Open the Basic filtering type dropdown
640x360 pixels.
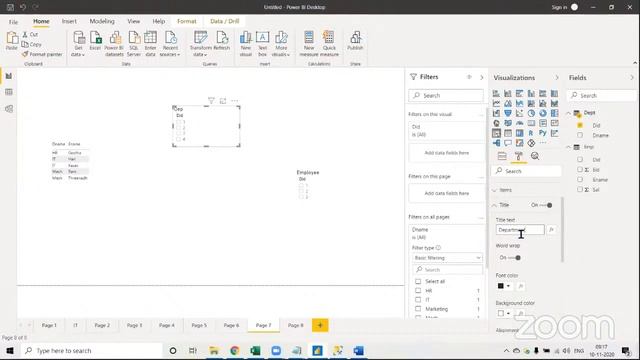[x=447, y=258]
